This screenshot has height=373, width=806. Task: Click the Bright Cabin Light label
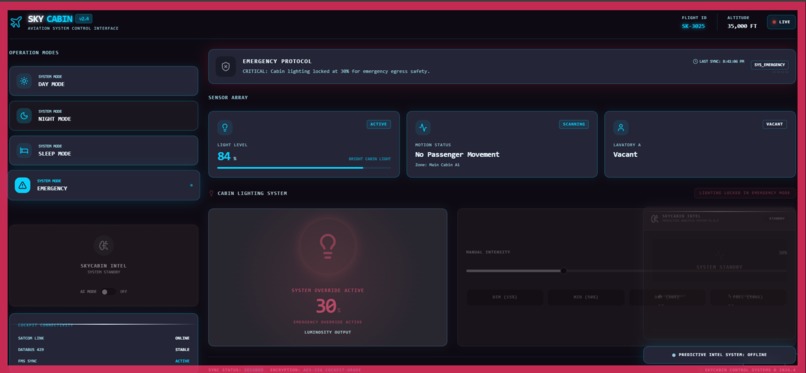pos(370,159)
